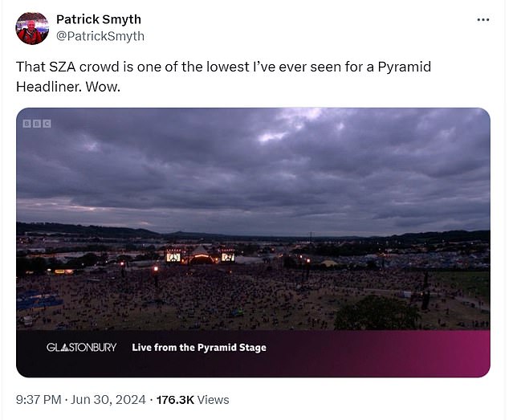Click the left big screen beside the stage
Image resolution: width=509 pixels, height=420 pixels.
[x=173, y=257]
